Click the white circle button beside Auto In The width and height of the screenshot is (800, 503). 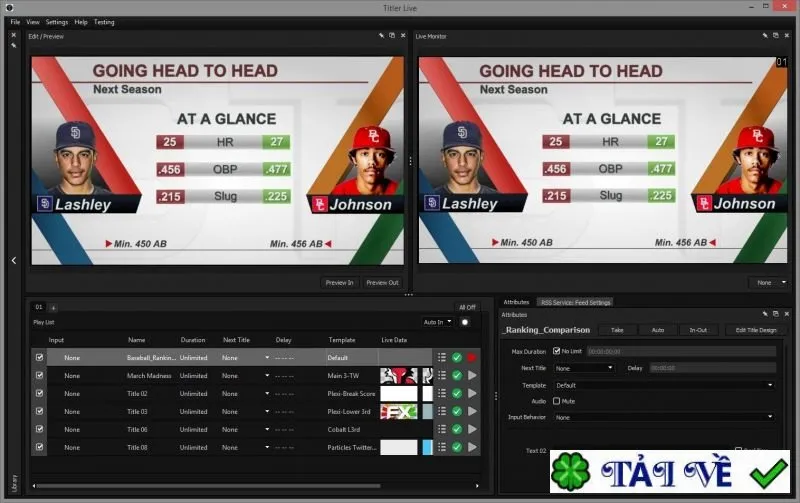point(465,322)
